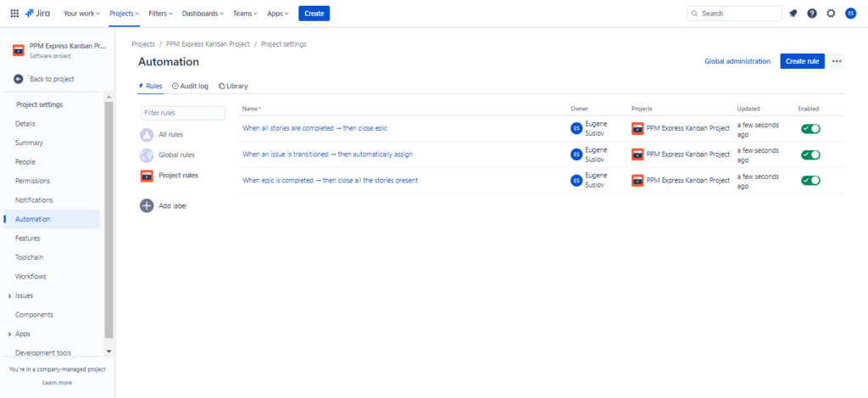Switch to the Rules tab

click(151, 87)
